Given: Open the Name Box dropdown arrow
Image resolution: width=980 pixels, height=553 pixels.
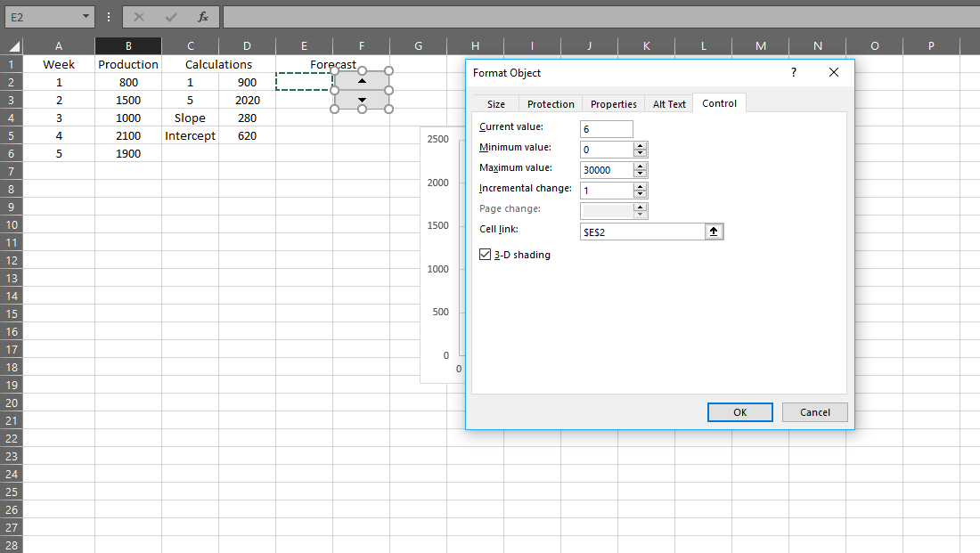Looking at the screenshot, I should [86, 17].
